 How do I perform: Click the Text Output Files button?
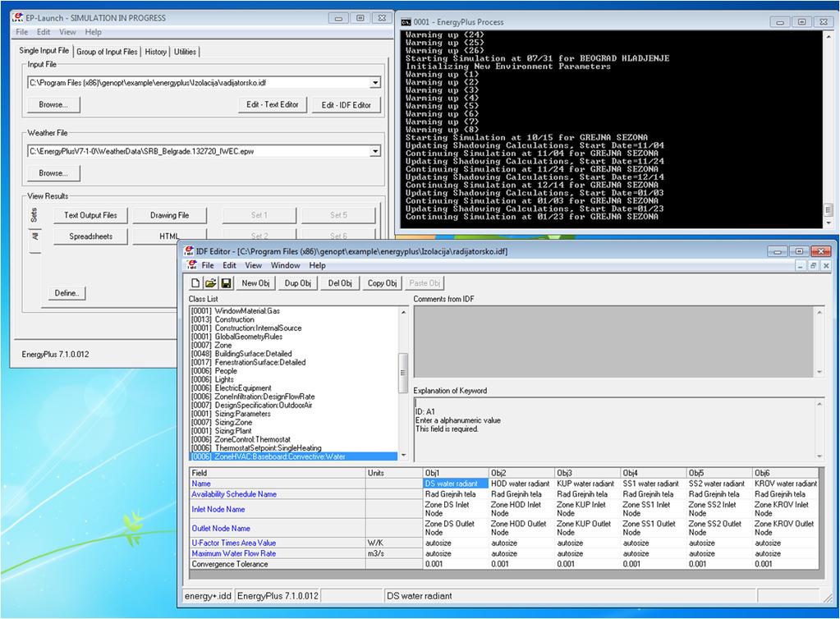[x=90, y=215]
